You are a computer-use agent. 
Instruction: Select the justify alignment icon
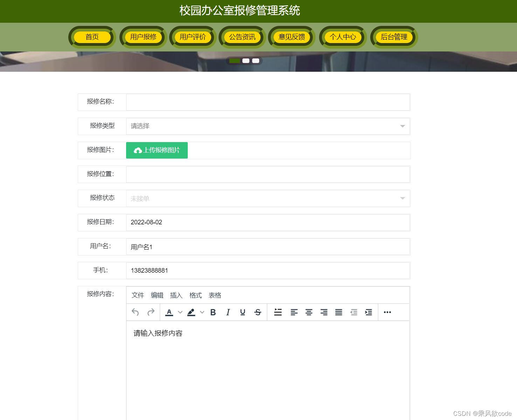click(338, 312)
